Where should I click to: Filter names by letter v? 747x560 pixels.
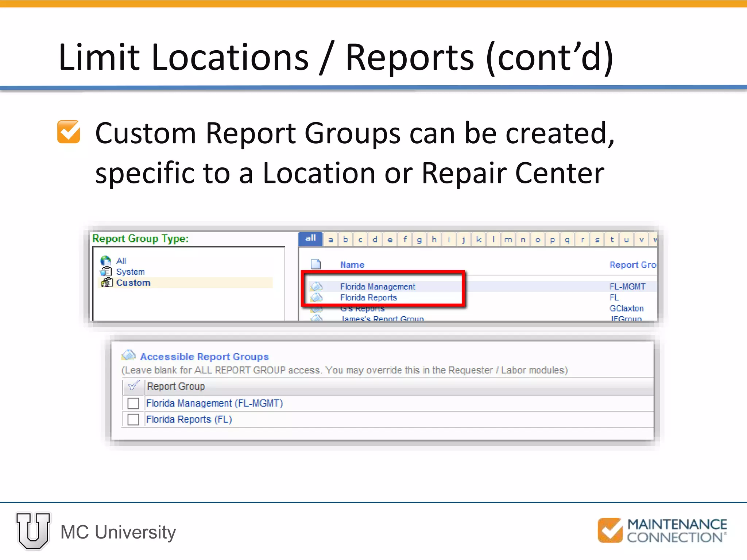(x=642, y=240)
